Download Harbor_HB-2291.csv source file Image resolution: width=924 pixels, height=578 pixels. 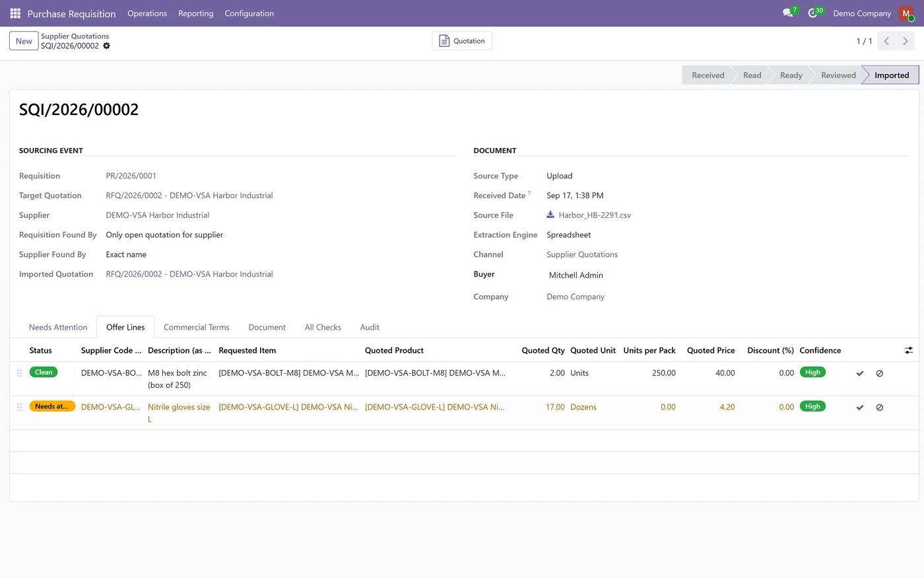tap(595, 215)
